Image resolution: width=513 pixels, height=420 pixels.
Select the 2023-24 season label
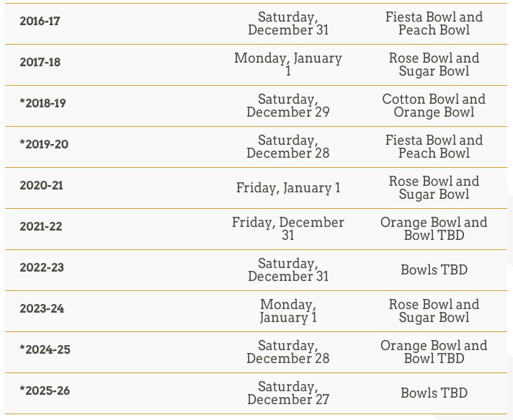click(42, 308)
